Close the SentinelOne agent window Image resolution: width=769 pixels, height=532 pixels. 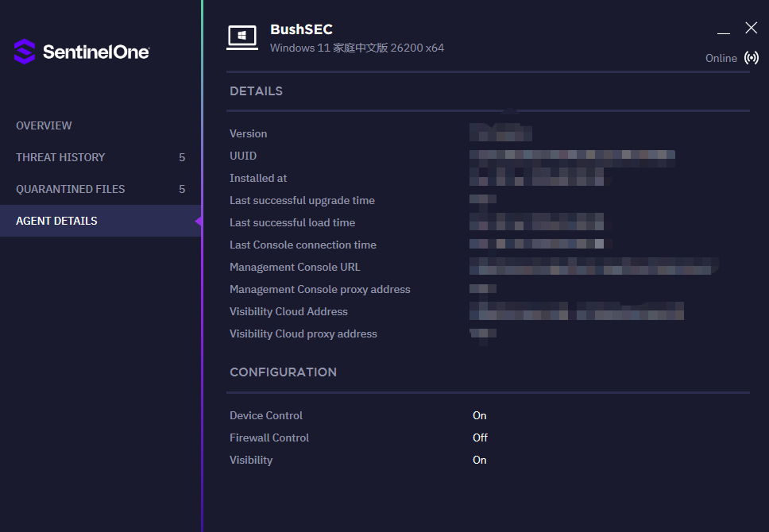point(751,28)
